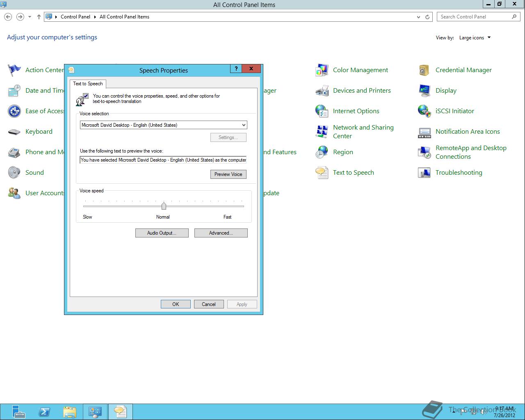Close the Speech Properties dialog
The height and width of the screenshot is (420, 525).
251,68
